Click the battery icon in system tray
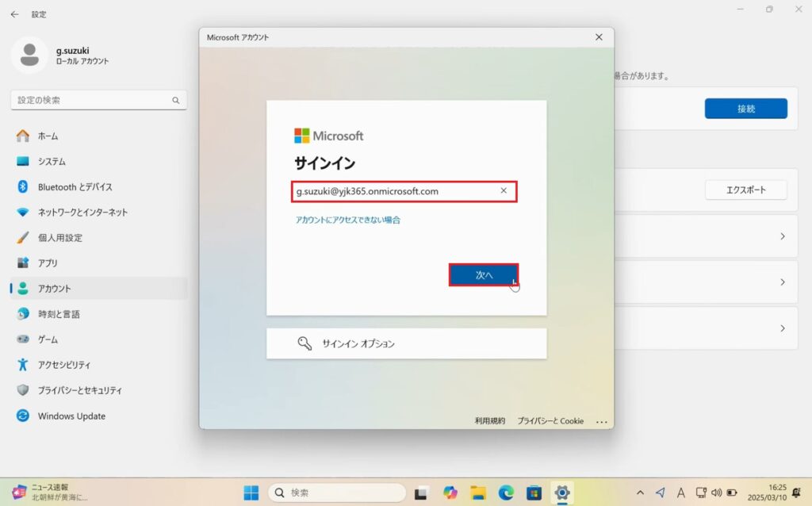812x506 pixels. click(x=732, y=493)
